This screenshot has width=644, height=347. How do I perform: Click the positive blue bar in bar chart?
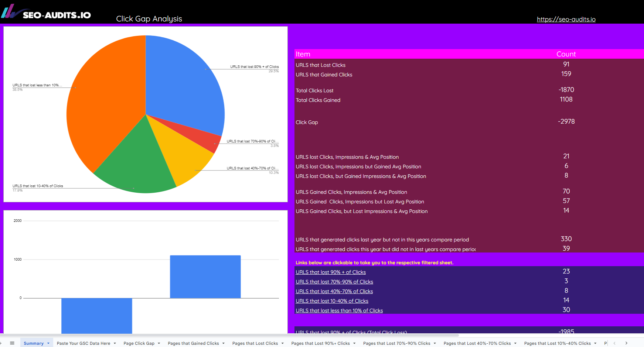pos(205,277)
